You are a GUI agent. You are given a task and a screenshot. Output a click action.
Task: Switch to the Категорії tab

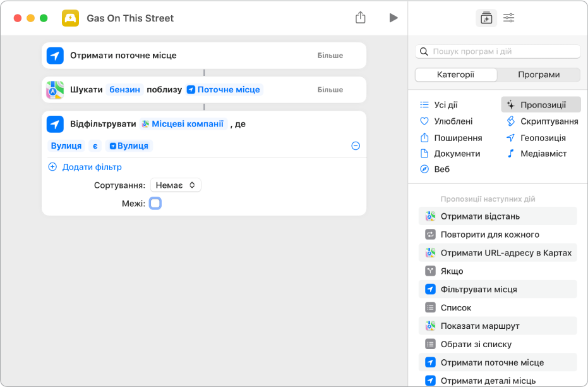455,75
